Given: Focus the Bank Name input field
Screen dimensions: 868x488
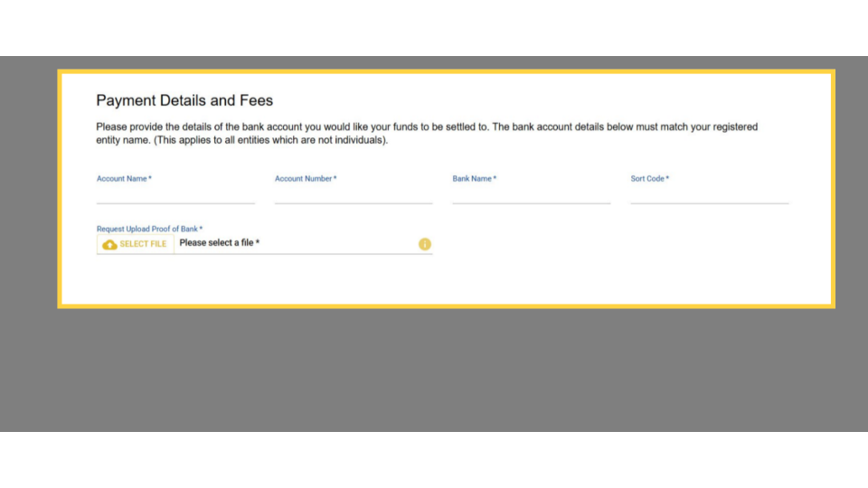Looking at the screenshot, I should (532, 195).
